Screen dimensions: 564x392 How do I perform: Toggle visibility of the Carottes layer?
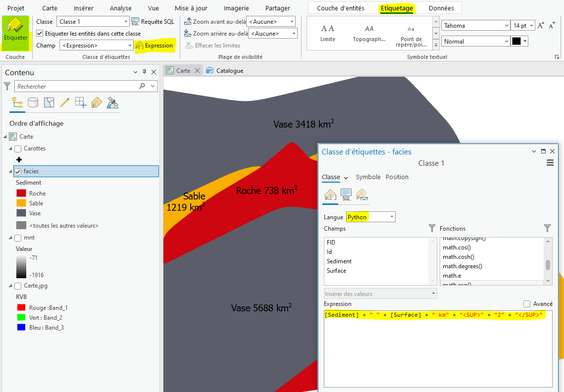tap(18, 148)
